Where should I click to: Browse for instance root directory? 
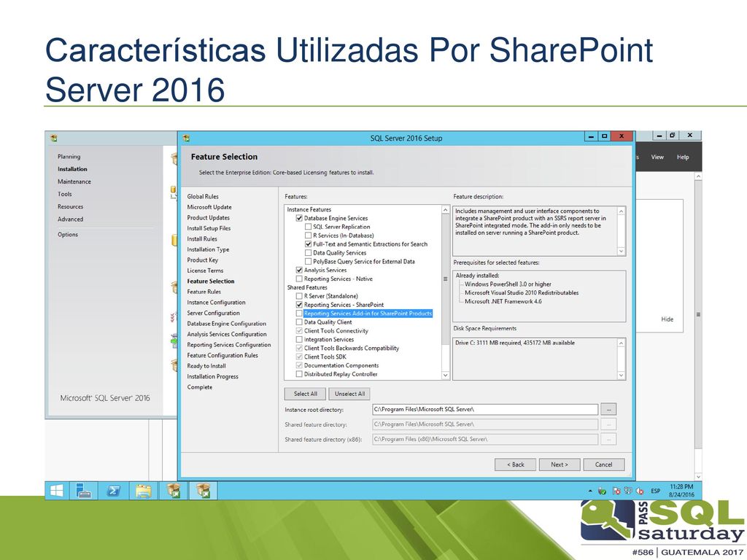tap(608, 409)
